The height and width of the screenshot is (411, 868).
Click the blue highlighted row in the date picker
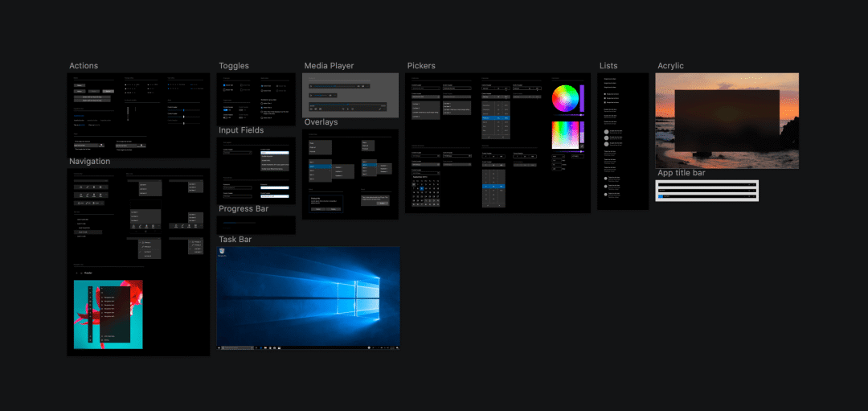(496, 118)
